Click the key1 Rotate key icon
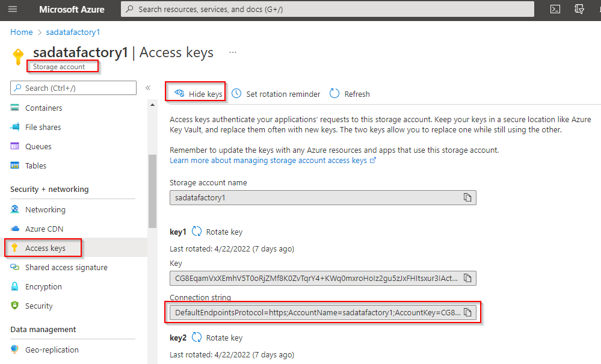 click(x=197, y=231)
